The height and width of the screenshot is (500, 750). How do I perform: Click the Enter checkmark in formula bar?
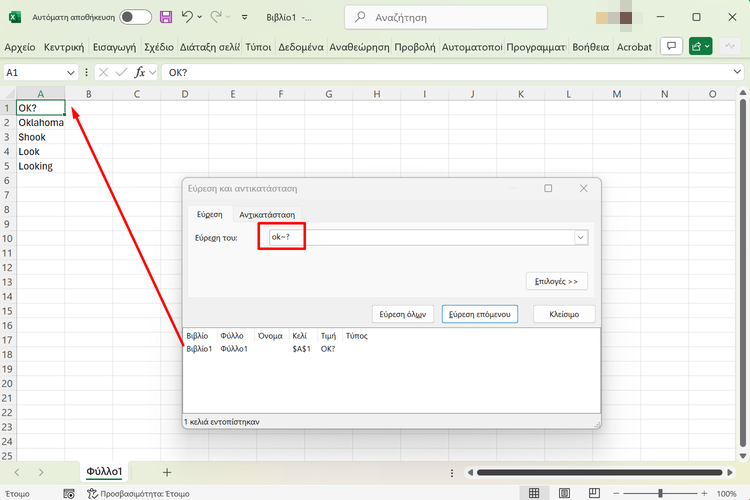(x=121, y=72)
